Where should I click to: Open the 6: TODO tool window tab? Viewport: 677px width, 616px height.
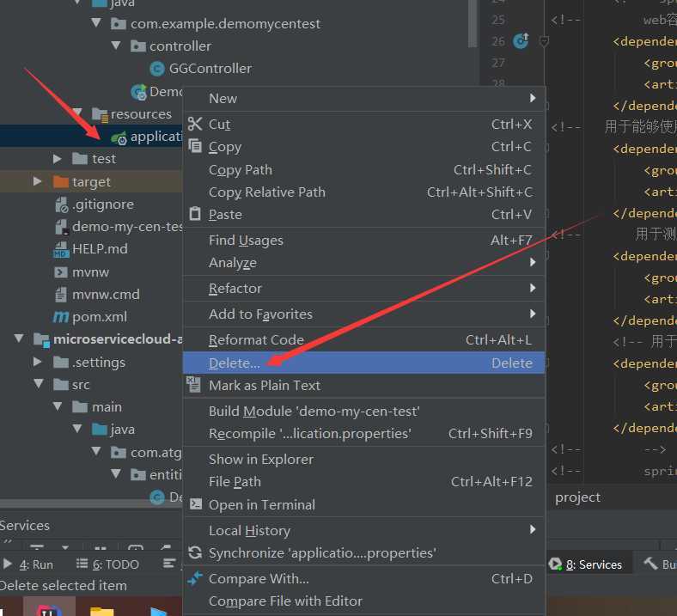click(x=108, y=564)
